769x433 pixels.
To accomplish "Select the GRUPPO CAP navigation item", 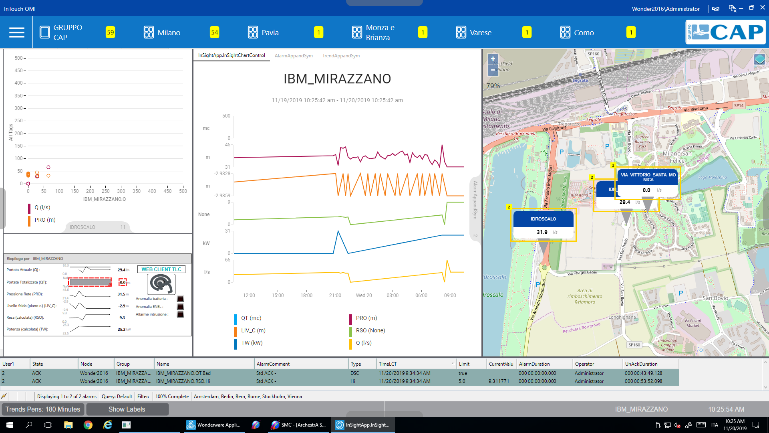I will pyautogui.click(x=61, y=32).
